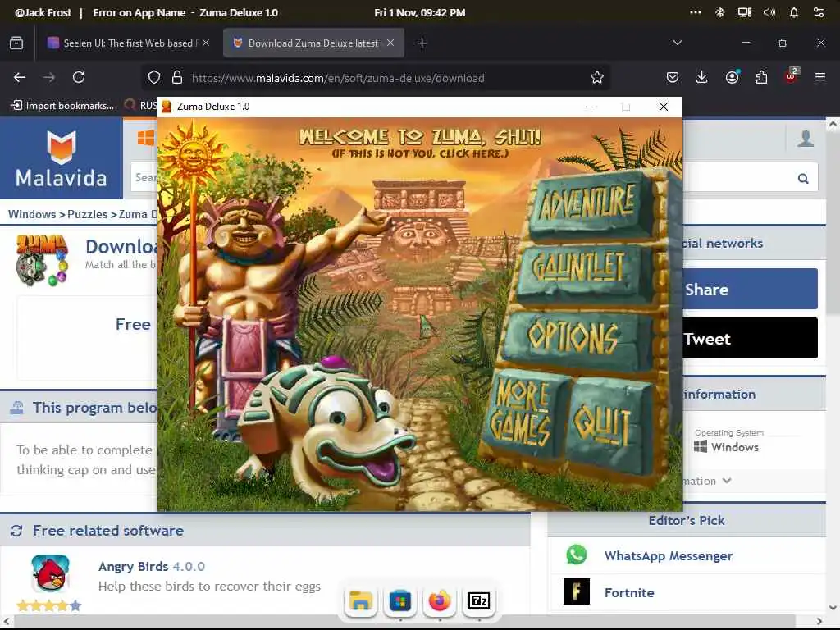Expand more information chevron in sidebar
Screen dimensions: 840x630
click(727, 481)
